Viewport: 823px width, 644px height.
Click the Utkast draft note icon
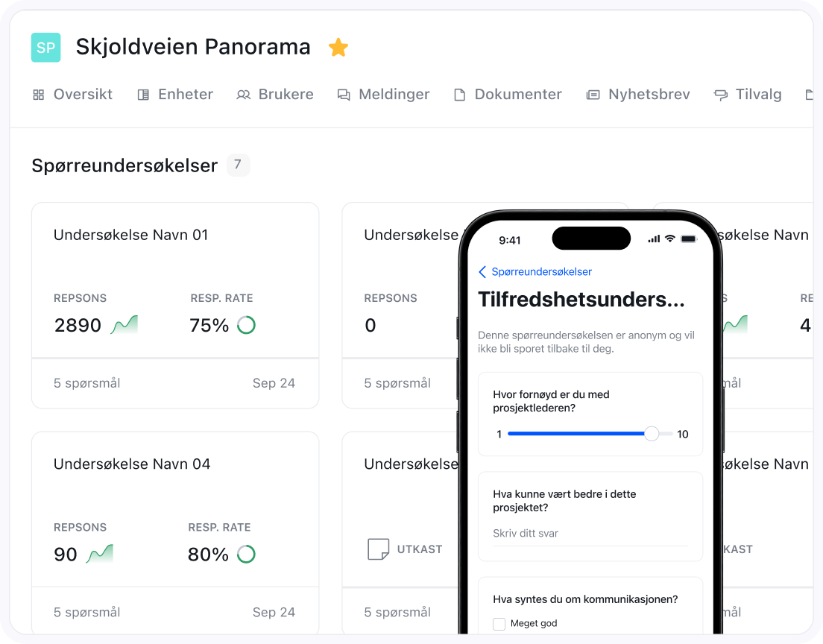coord(379,549)
